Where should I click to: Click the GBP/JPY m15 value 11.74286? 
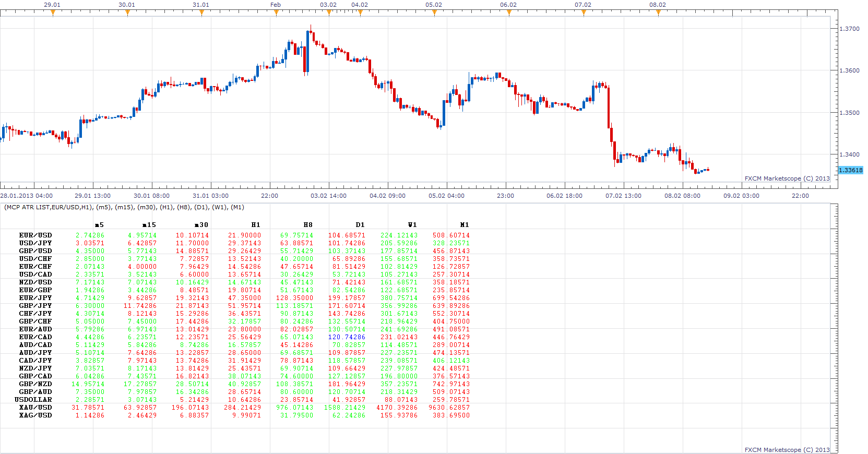[x=140, y=306]
